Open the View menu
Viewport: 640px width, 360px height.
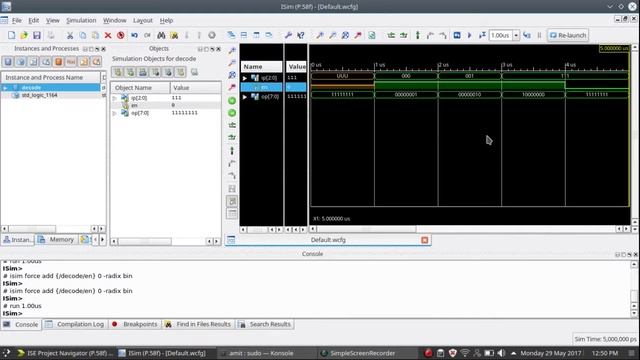pyautogui.click(x=53, y=20)
